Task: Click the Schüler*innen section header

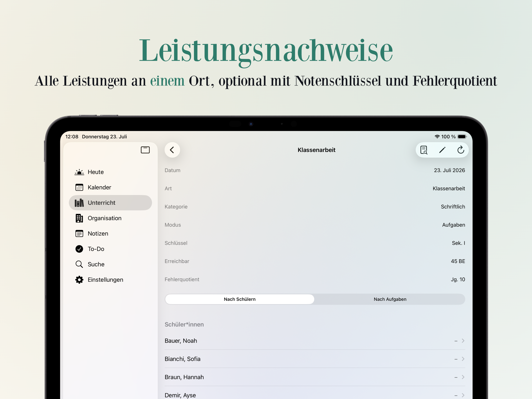Action: coord(184,325)
